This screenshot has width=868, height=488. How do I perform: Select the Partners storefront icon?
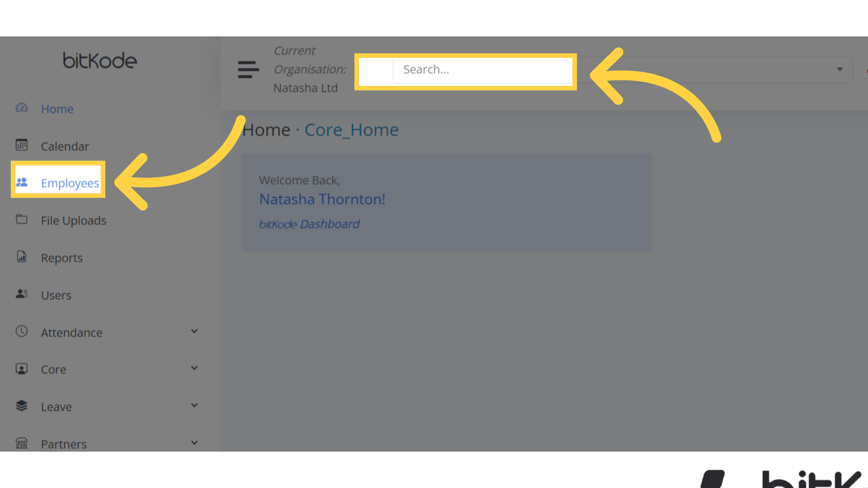pos(21,443)
